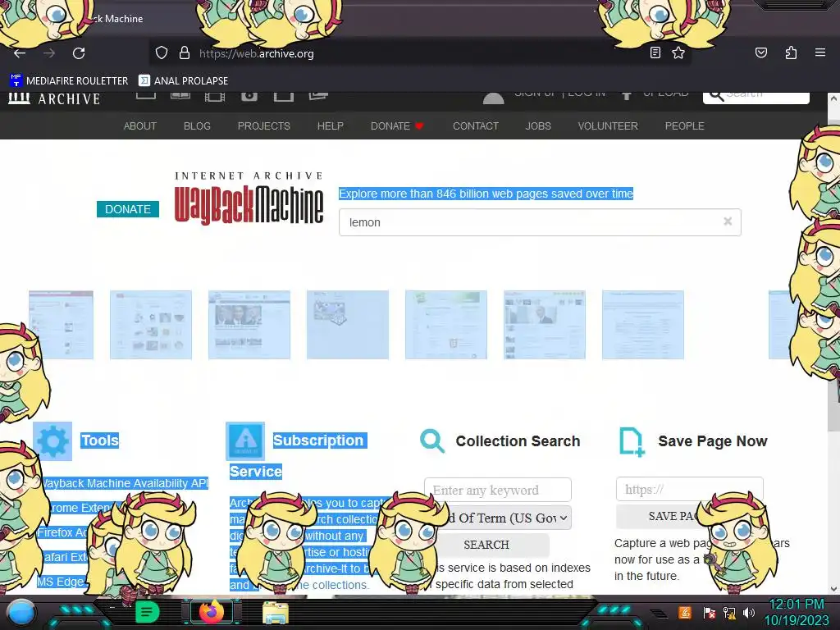Open tracking protection shield in address bar
Screen dimensions: 840x630
click(x=162, y=53)
